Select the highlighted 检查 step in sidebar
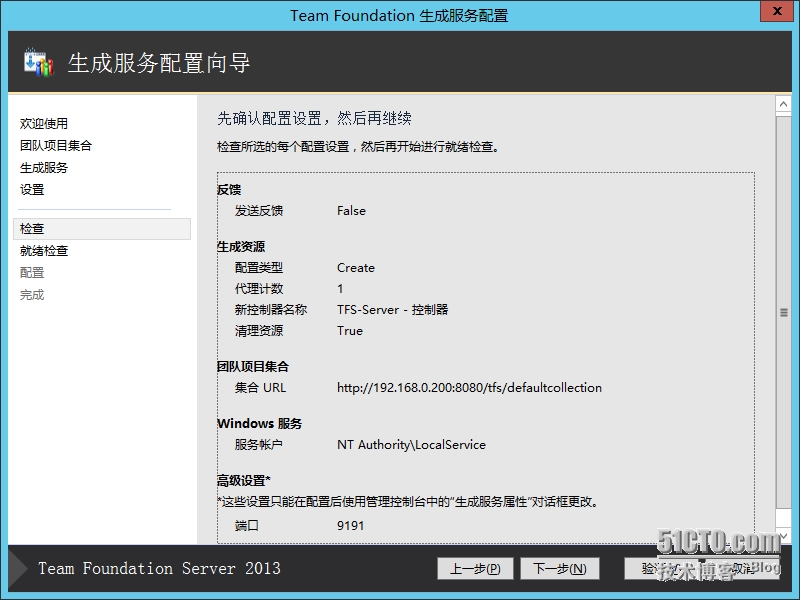The image size is (800, 600). tap(102, 229)
